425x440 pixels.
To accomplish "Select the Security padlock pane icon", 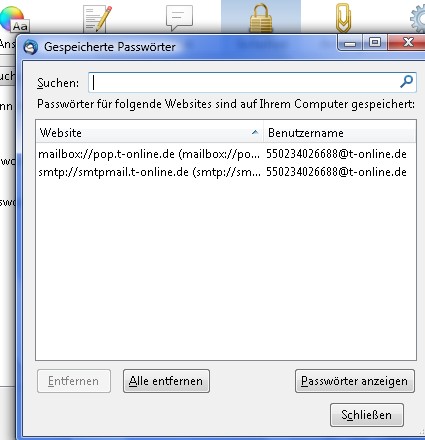I will [x=261, y=18].
